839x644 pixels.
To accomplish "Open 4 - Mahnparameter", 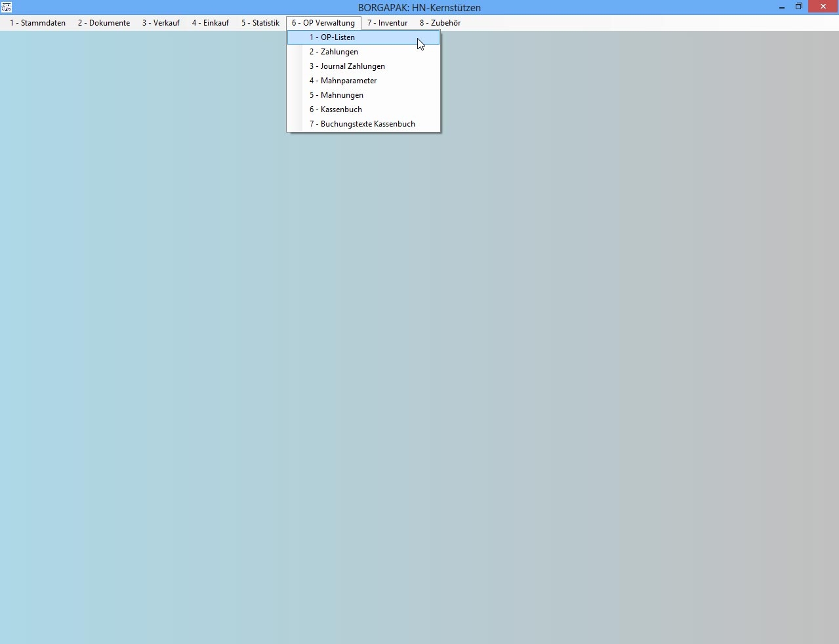I will coord(363,81).
